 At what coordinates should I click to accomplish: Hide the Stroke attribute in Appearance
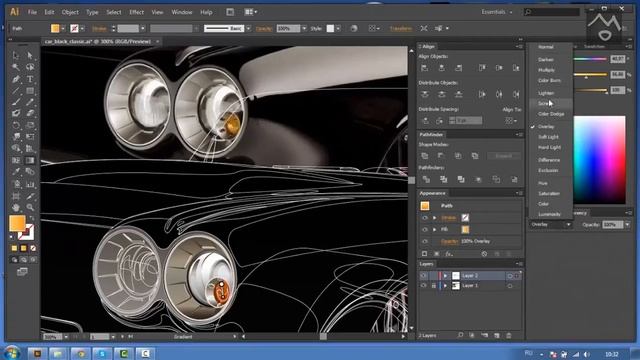[x=424, y=218]
